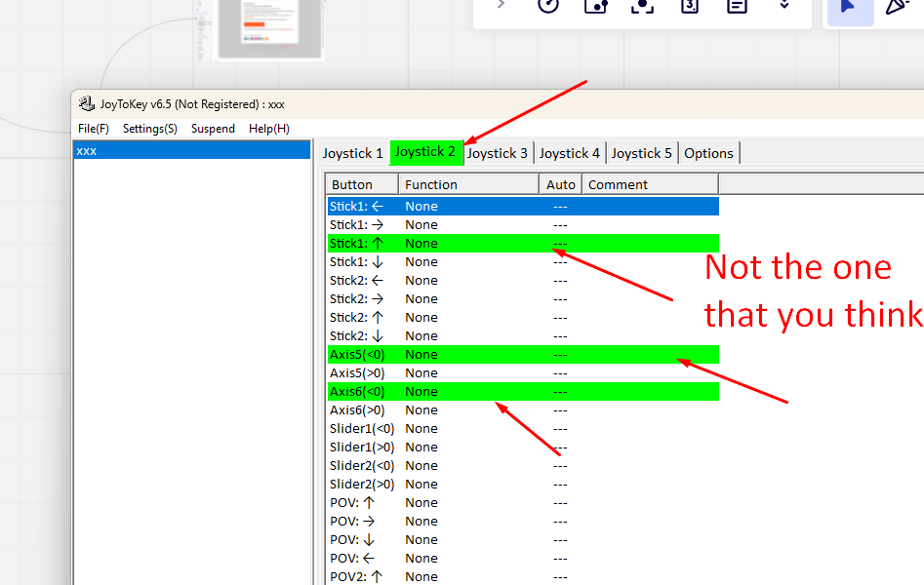The height and width of the screenshot is (585, 924).
Task: Click the Auto '---' cell of Stick1 right arrow
Action: 560,224
